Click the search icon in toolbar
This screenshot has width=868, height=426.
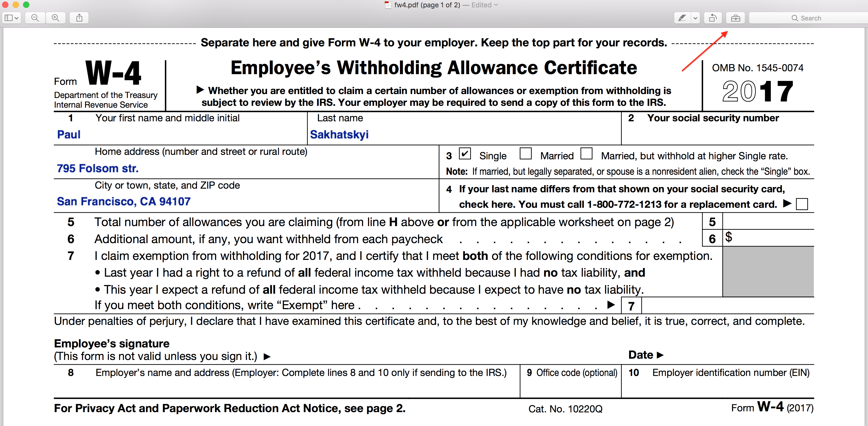click(792, 17)
